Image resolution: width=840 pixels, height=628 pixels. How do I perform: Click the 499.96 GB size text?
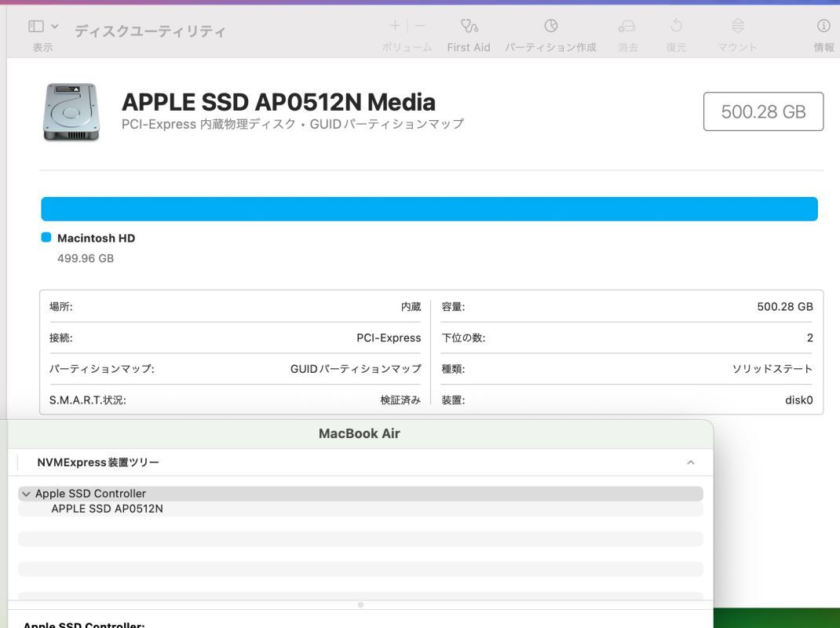click(x=86, y=258)
